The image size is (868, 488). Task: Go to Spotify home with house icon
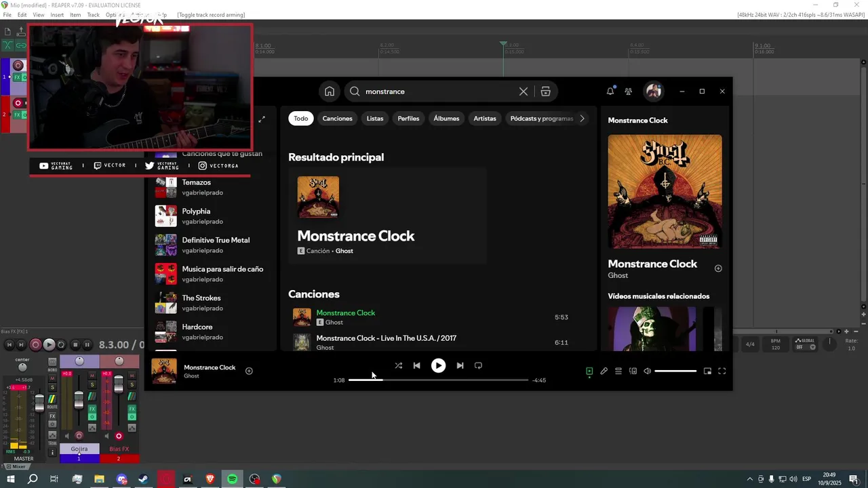click(x=330, y=91)
